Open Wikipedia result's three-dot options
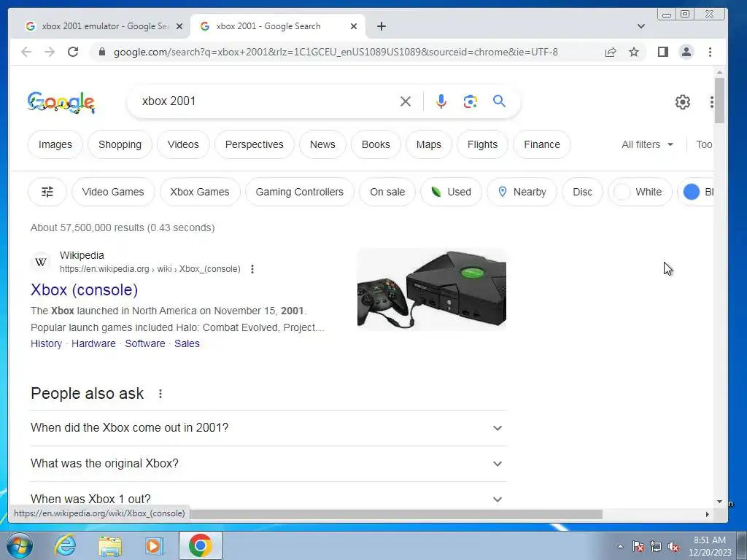This screenshot has width=747, height=560. pos(252,269)
